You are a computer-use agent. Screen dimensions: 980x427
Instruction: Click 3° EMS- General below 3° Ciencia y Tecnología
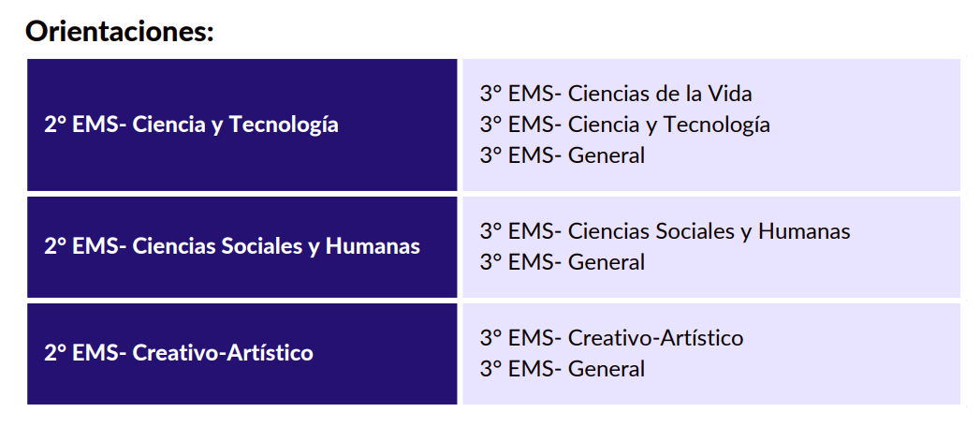(563, 155)
